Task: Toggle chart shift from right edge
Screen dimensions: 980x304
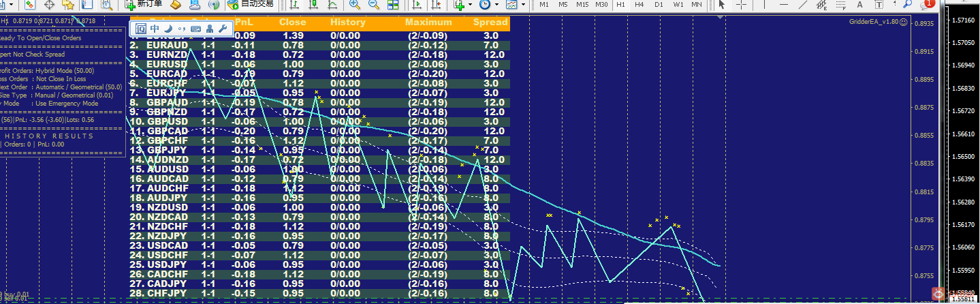Action: [436, 4]
